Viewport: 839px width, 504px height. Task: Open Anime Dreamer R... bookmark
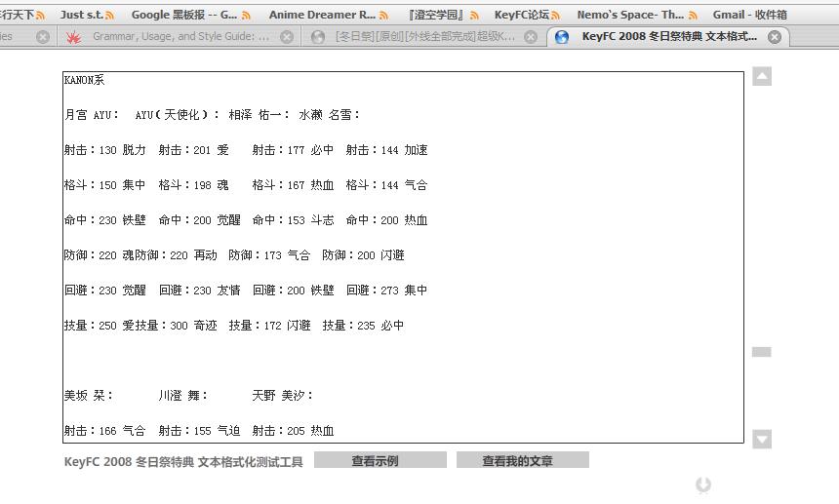[322, 15]
